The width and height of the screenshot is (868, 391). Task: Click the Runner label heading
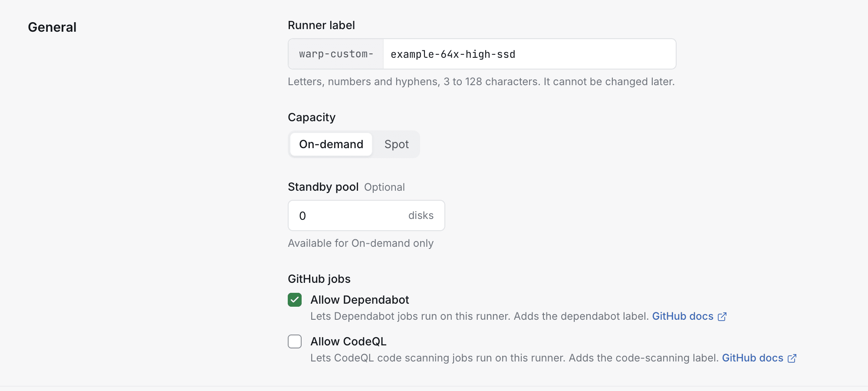pos(322,25)
